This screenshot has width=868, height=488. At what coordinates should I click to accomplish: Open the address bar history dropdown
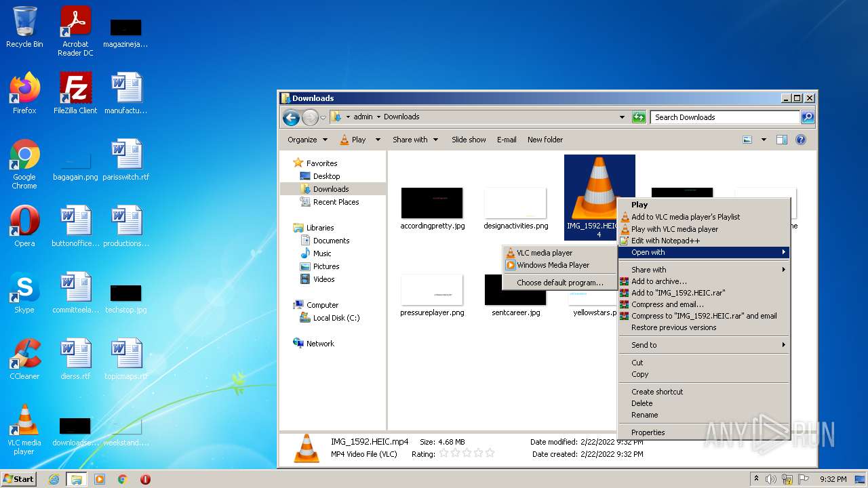[x=623, y=117]
